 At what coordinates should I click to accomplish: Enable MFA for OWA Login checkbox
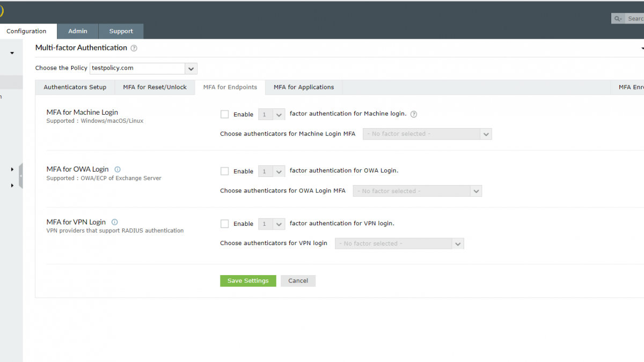coord(225,171)
